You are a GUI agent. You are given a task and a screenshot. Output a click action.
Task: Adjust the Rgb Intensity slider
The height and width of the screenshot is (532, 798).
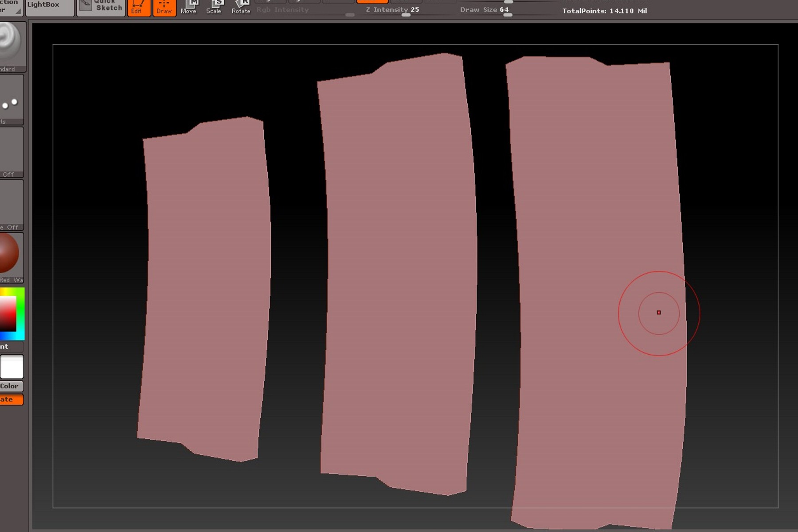(x=305, y=11)
